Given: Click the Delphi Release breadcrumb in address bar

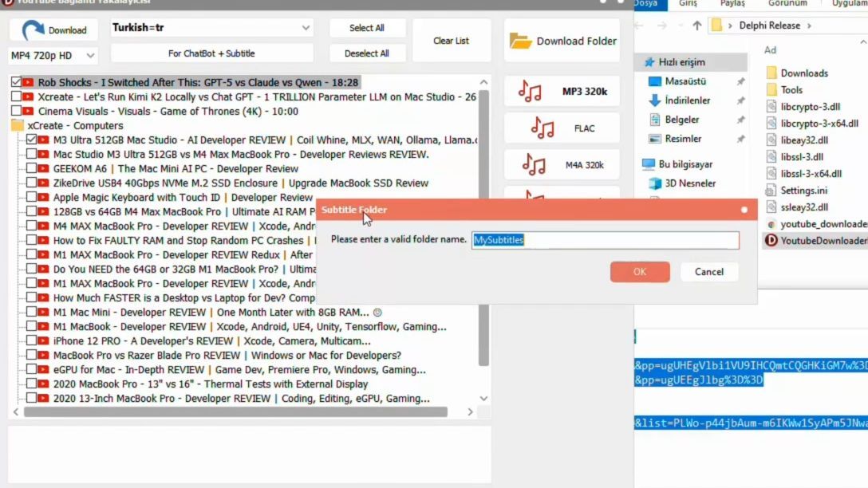Looking at the screenshot, I should coord(769,26).
